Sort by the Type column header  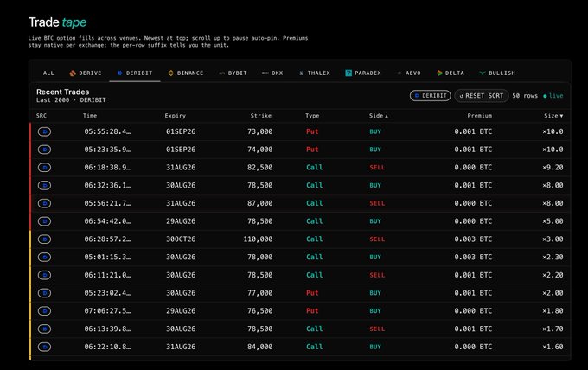click(x=312, y=116)
